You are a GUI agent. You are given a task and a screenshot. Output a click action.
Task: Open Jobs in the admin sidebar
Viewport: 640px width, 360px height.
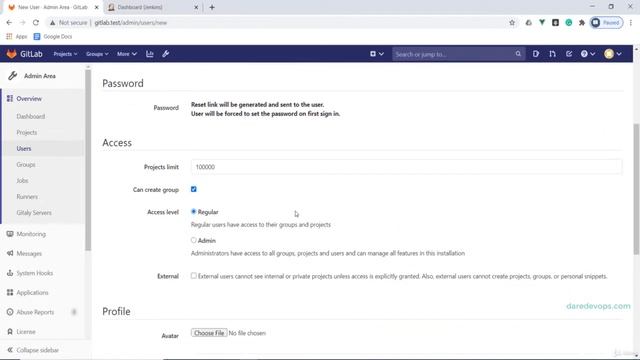tap(22, 180)
